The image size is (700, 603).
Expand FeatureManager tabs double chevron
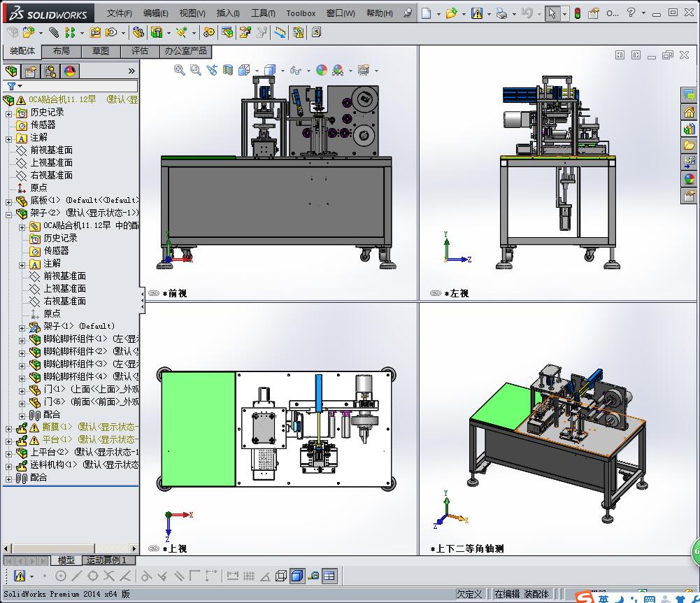pyautogui.click(x=131, y=71)
